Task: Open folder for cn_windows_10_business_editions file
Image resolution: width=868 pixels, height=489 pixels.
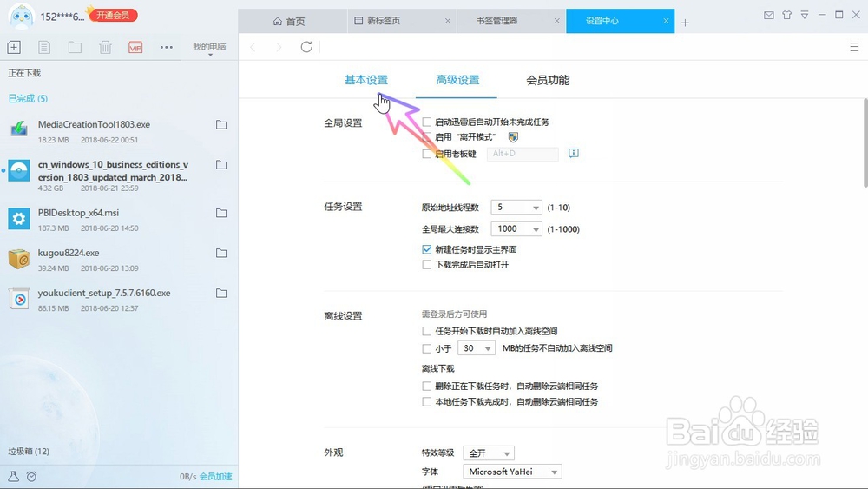Action: click(x=221, y=164)
